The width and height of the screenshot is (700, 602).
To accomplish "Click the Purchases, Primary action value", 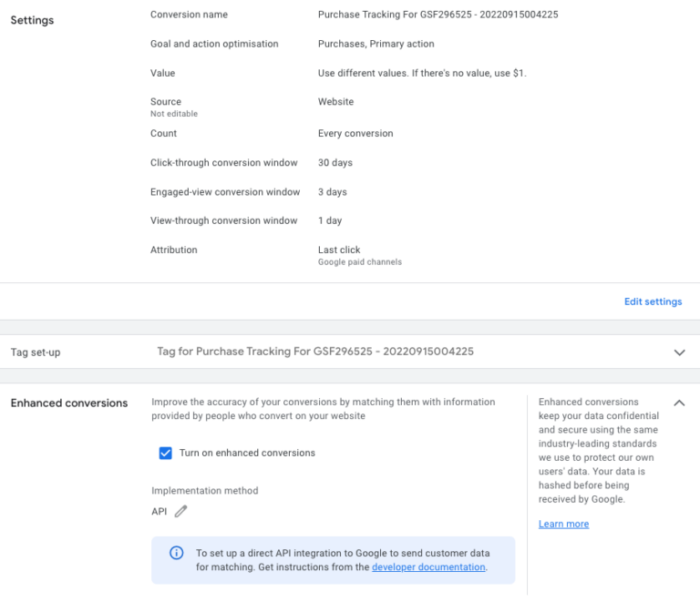I will 376,44.
